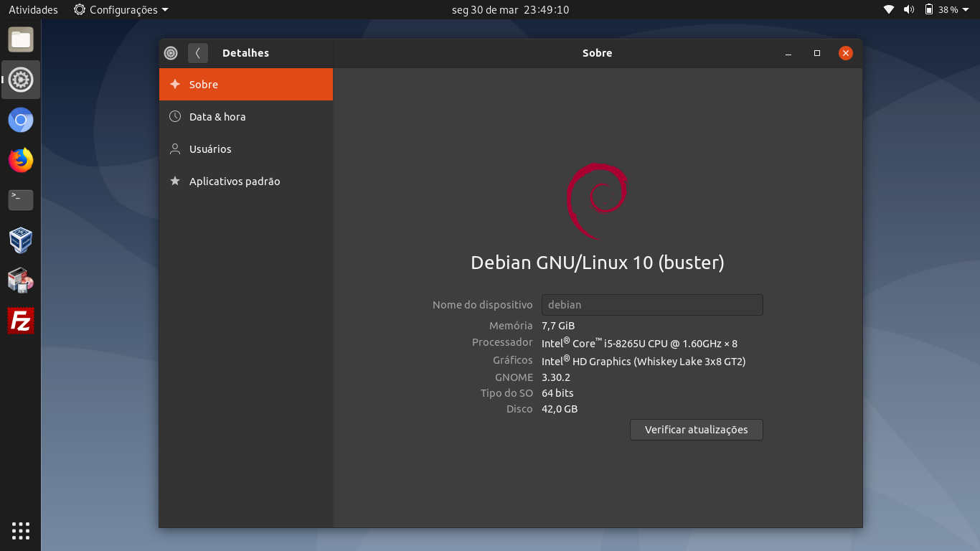Select Sobre in the sidebar

tap(246, 85)
